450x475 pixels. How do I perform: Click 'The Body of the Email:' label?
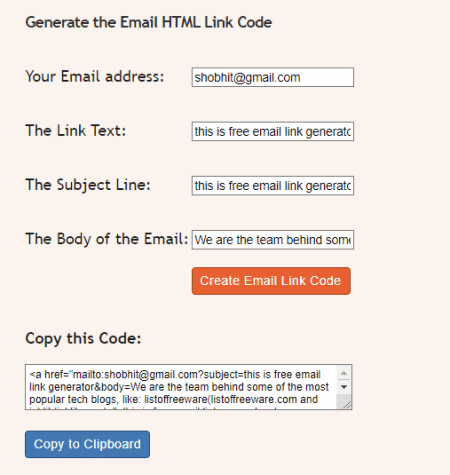(107, 239)
